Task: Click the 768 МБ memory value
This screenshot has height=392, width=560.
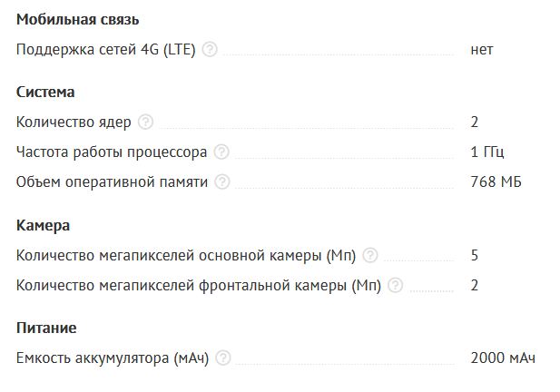Action: 496,182
